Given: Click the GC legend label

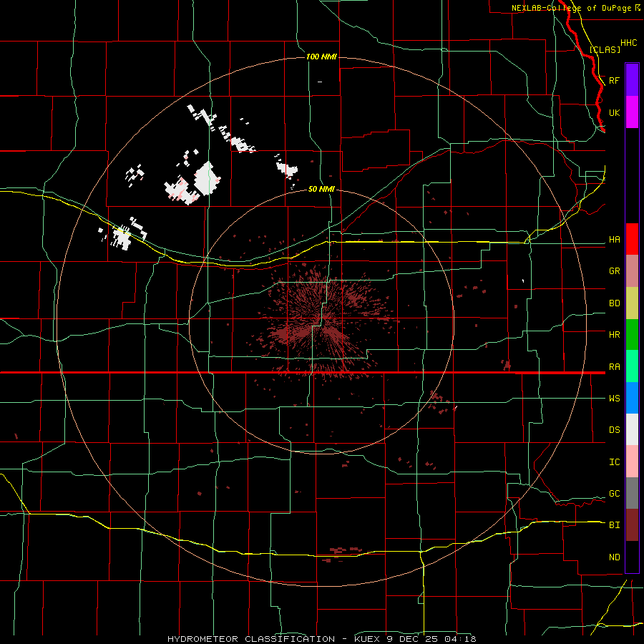Looking at the screenshot, I should tap(615, 494).
